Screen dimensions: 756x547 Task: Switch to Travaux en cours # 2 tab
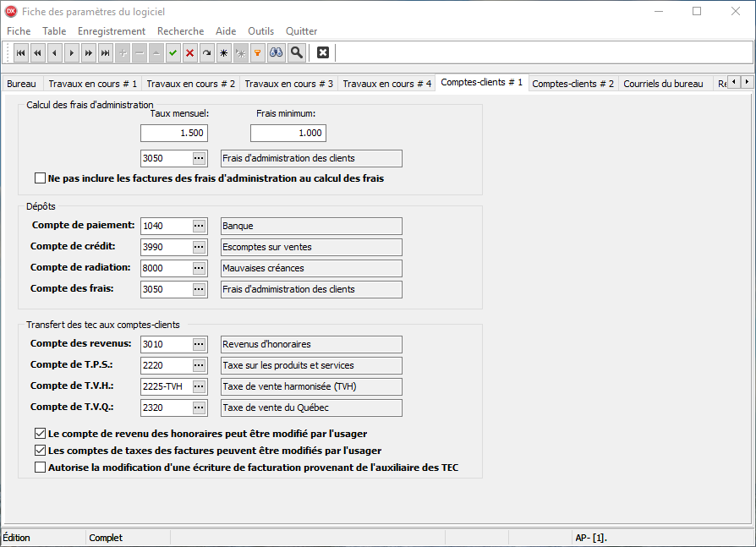tap(191, 84)
